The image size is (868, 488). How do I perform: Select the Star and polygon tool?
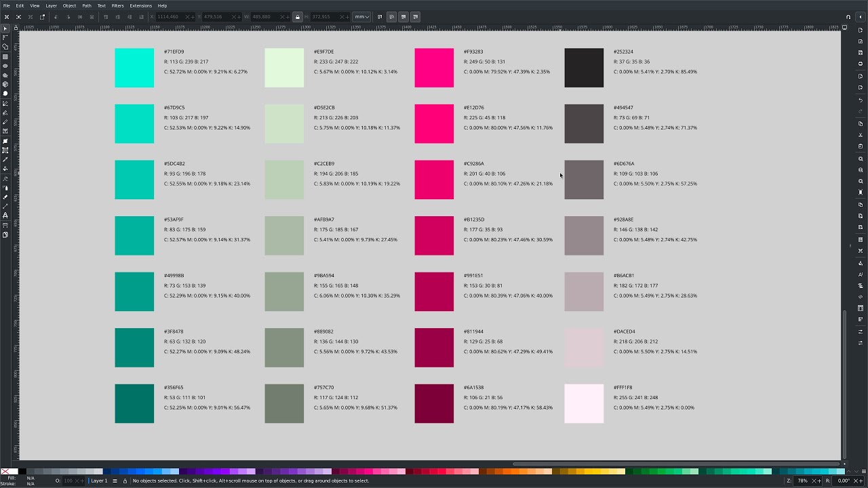pos(5,76)
